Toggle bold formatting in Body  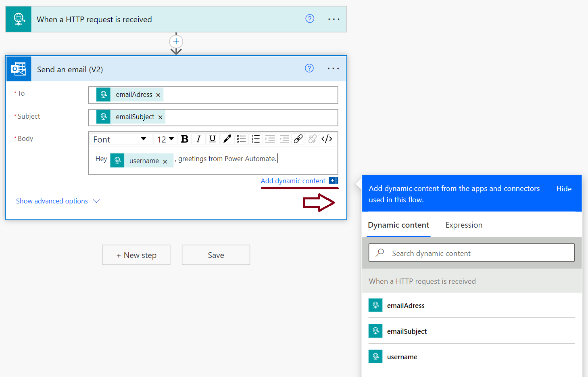coord(185,139)
